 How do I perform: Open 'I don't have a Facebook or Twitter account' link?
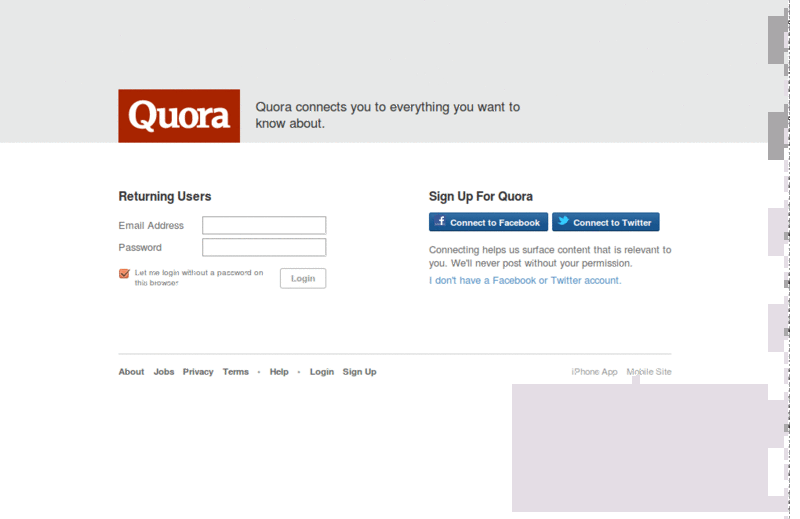(525, 280)
